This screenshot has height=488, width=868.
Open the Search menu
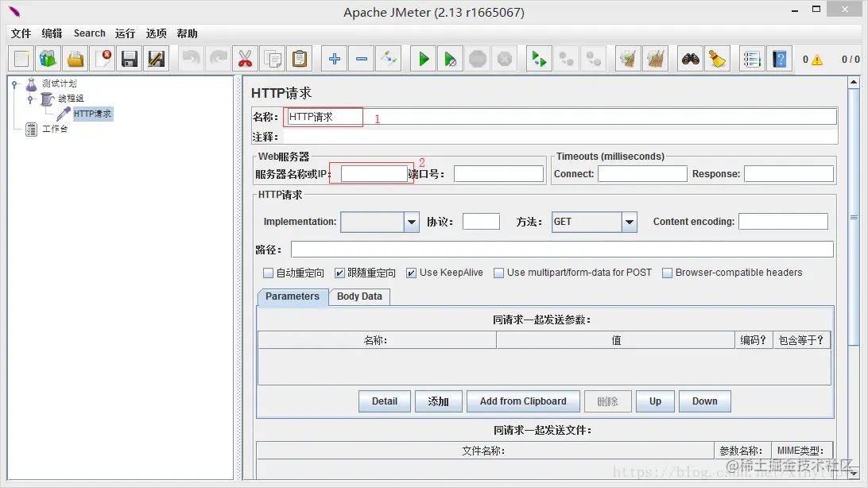click(x=89, y=33)
